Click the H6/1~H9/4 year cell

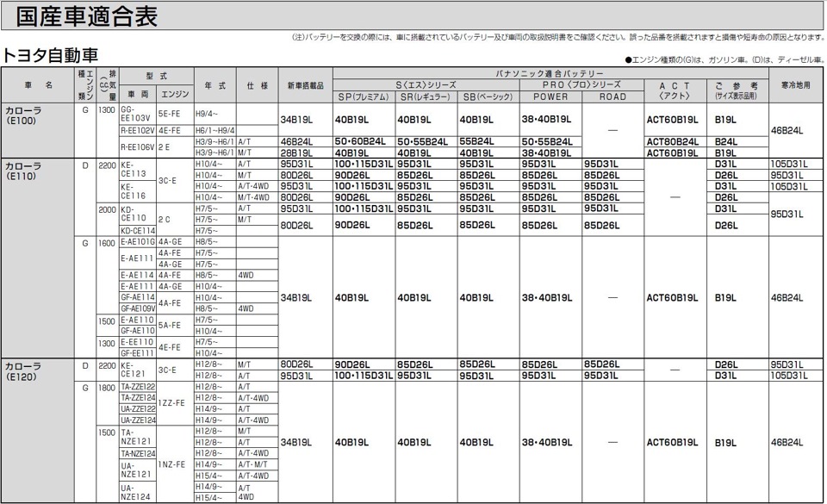click(x=215, y=131)
